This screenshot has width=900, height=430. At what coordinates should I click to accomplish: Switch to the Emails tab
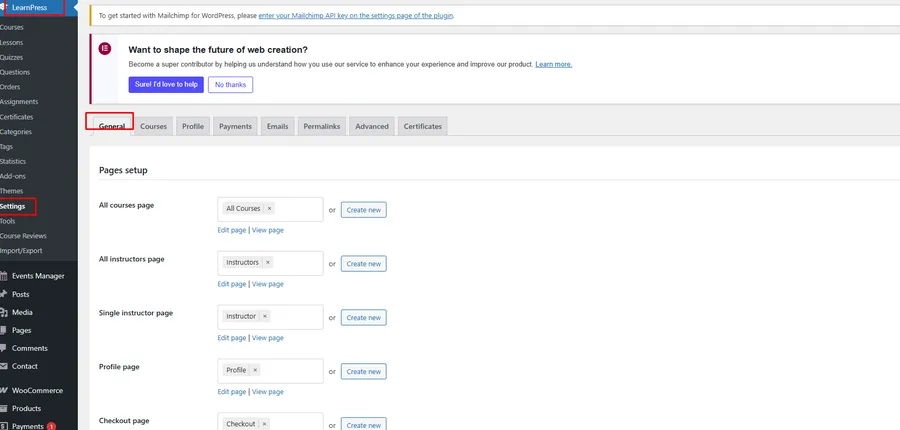tap(277, 126)
